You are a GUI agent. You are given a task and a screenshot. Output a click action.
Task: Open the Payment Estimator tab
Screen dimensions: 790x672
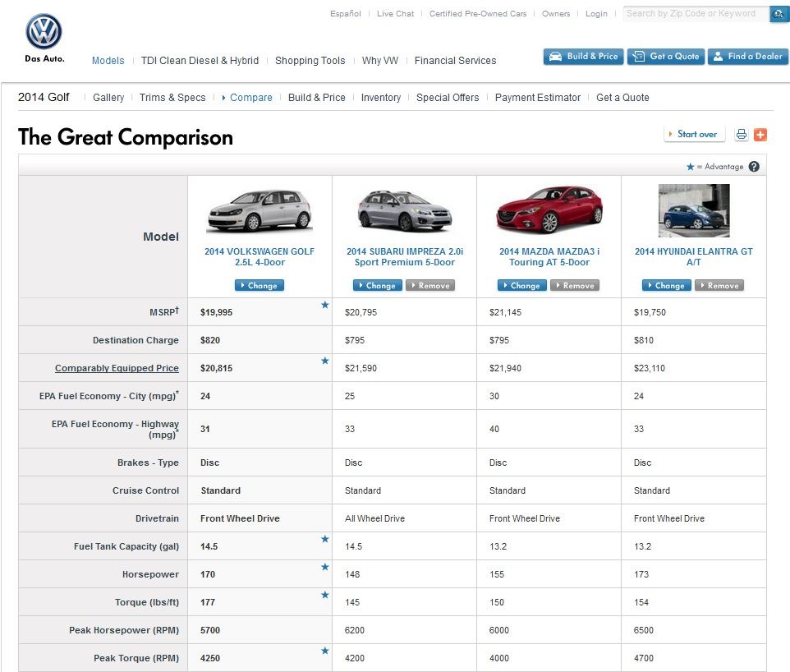pyautogui.click(x=538, y=97)
